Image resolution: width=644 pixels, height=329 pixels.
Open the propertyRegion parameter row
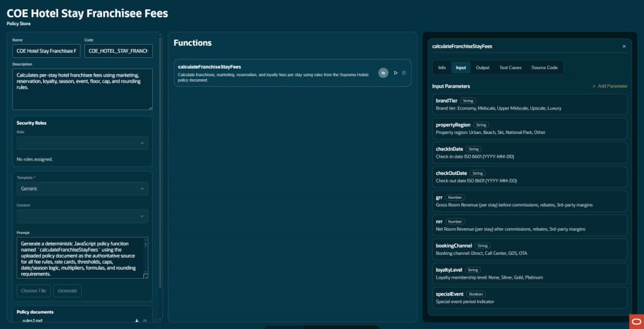(530, 128)
